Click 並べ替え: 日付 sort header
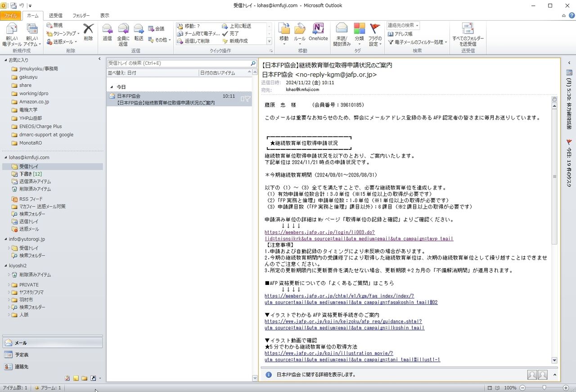This screenshot has width=576, height=392. coord(153,72)
